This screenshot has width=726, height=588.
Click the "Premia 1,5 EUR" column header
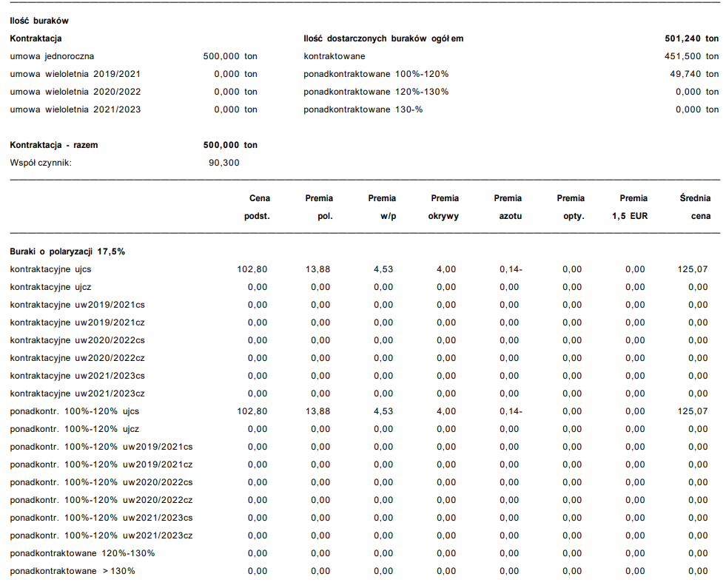tap(633, 207)
